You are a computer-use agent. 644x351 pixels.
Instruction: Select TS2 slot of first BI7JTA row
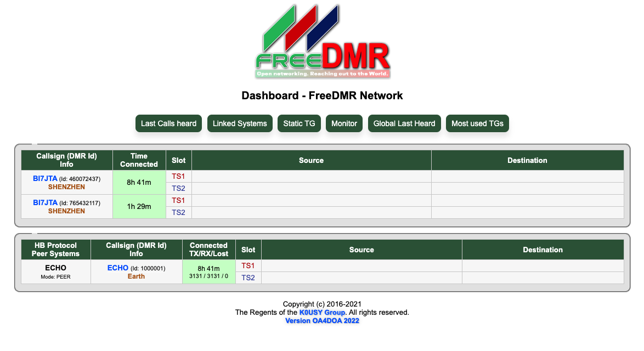click(x=178, y=188)
